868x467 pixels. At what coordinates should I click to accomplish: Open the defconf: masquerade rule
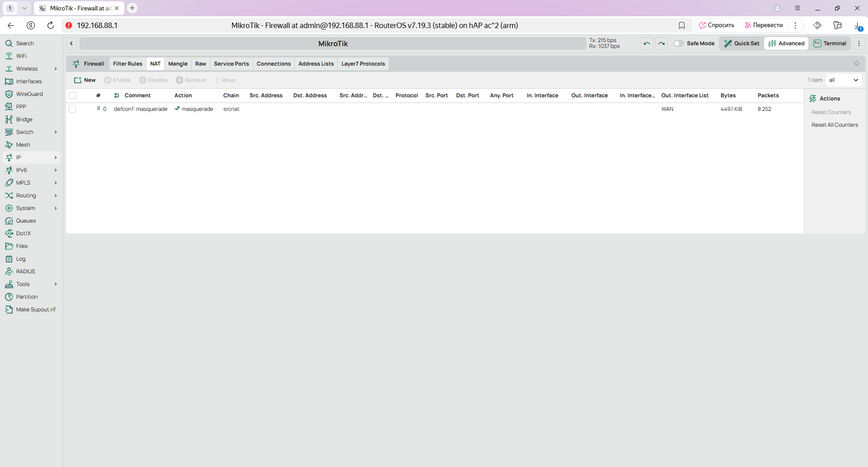[141, 109]
